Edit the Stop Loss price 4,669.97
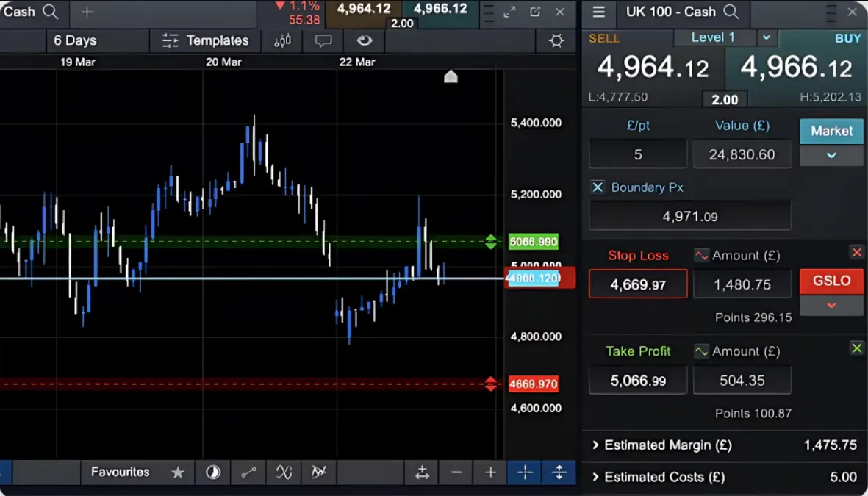This screenshot has width=868, height=496. [638, 284]
